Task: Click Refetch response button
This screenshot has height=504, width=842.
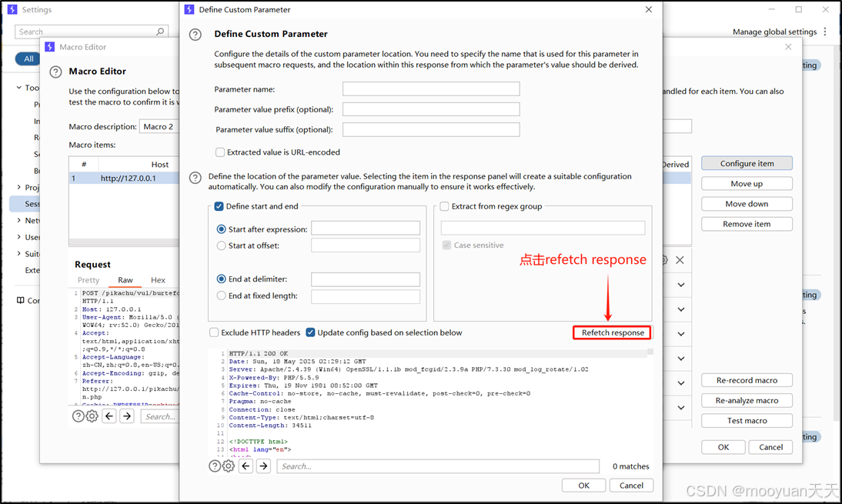Action: pos(613,332)
